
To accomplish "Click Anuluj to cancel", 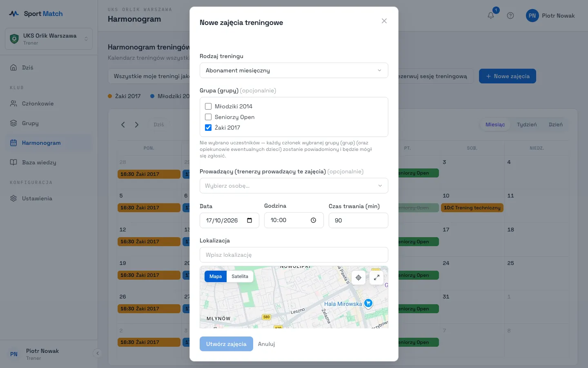I will (266, 344).
